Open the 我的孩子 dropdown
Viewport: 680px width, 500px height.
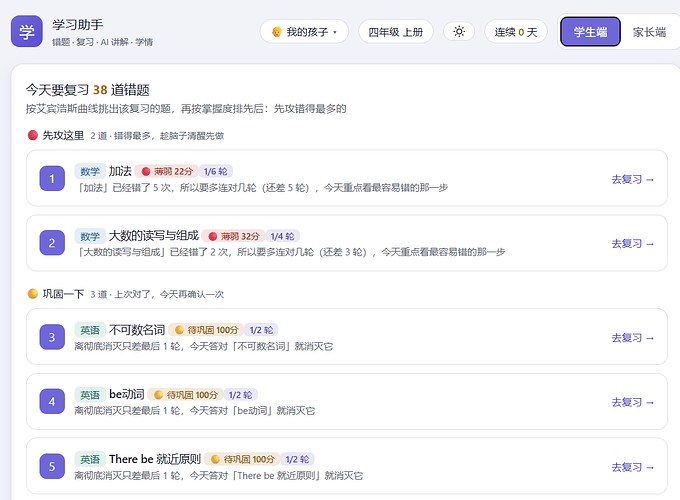[x=304, y=32]
